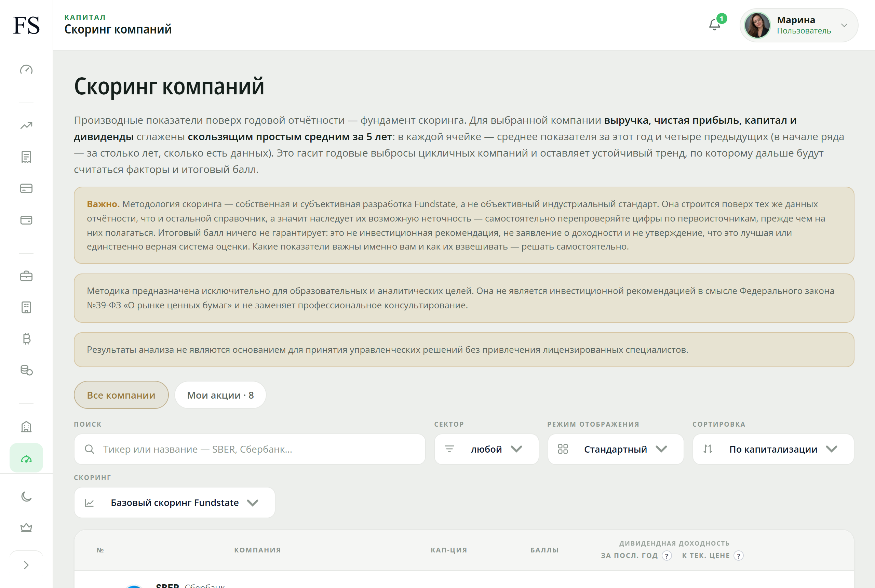Open the display mode dropdown Стандартный
This screenshot has height=588, width=875.
616,449
